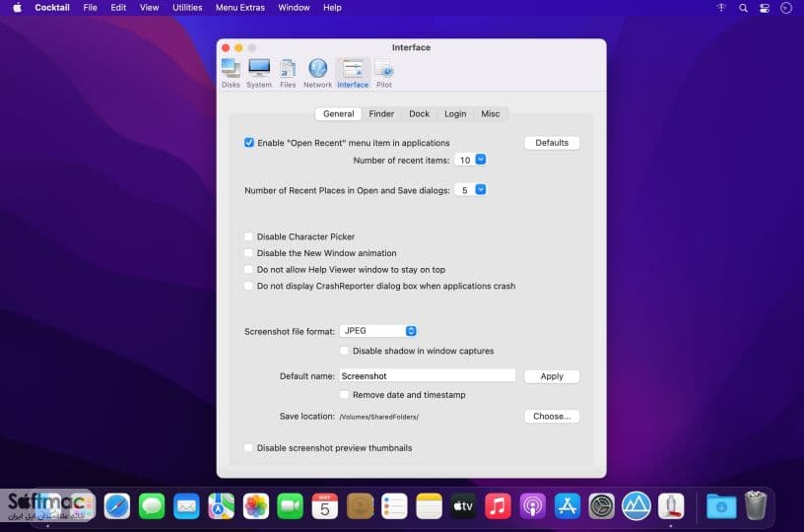804x532 pixels.
Task: Open Screenshot file format JPEG popup
Action: (378, 331)
